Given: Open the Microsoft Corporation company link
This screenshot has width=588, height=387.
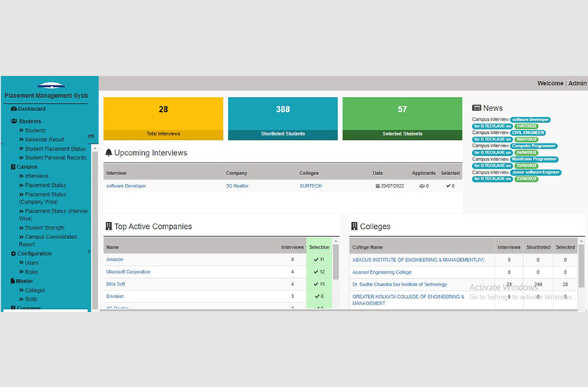Looking at the screenshot, I should point(128,272).
